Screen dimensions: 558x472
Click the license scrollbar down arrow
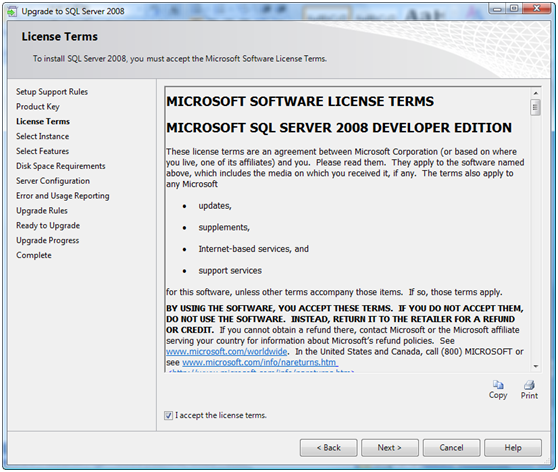pyautogui.click(x=535, y=366)
